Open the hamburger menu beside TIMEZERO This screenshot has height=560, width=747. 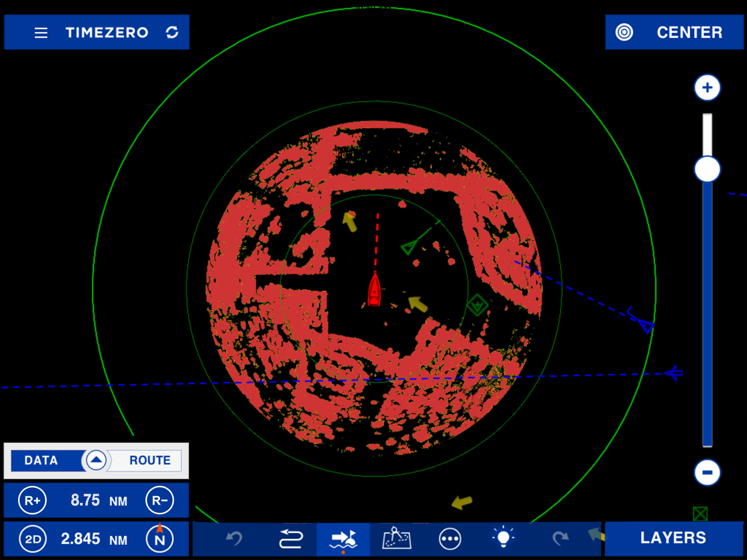(40, 33)
